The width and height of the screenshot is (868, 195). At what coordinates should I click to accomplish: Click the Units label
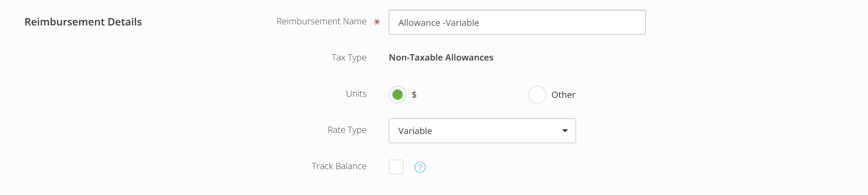(356, 94)
